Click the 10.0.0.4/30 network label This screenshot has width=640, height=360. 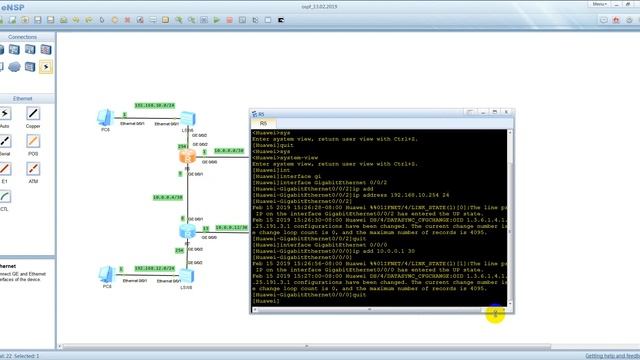coord(168,198)
